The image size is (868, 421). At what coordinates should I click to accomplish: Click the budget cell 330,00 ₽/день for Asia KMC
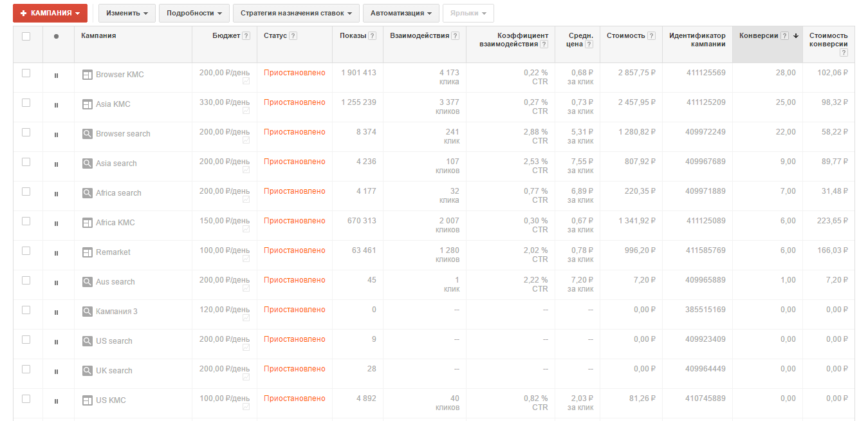click(x=225, y=102)
